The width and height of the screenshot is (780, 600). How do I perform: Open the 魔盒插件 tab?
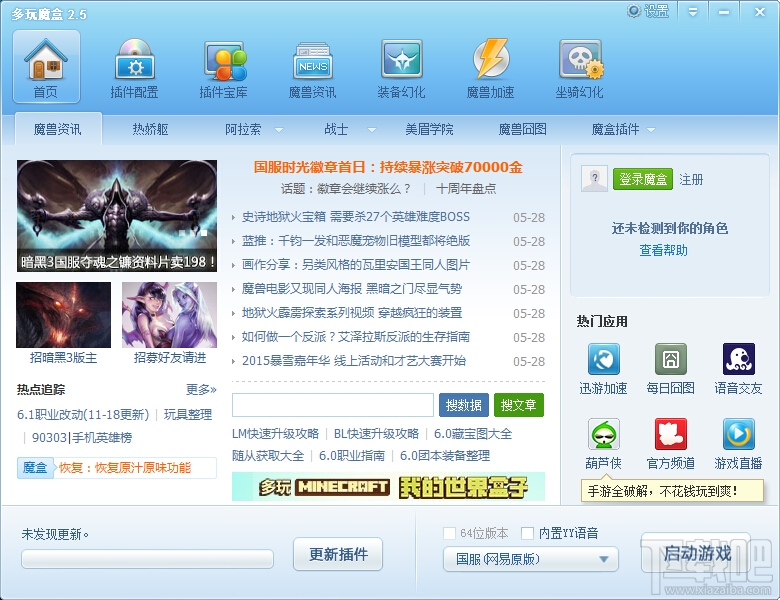tap(615, 129)
